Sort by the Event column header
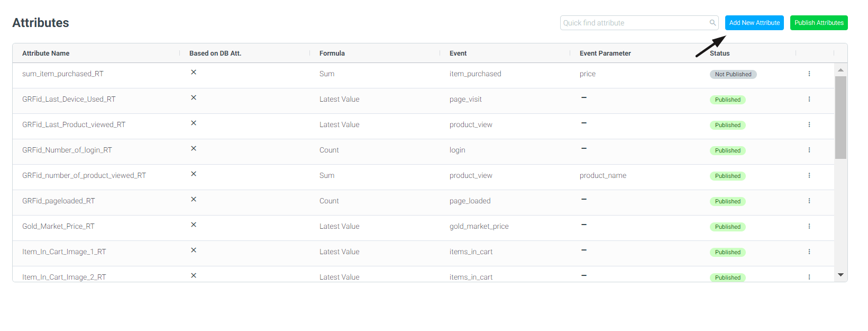 pyautogui.click(x=458, y=53)
